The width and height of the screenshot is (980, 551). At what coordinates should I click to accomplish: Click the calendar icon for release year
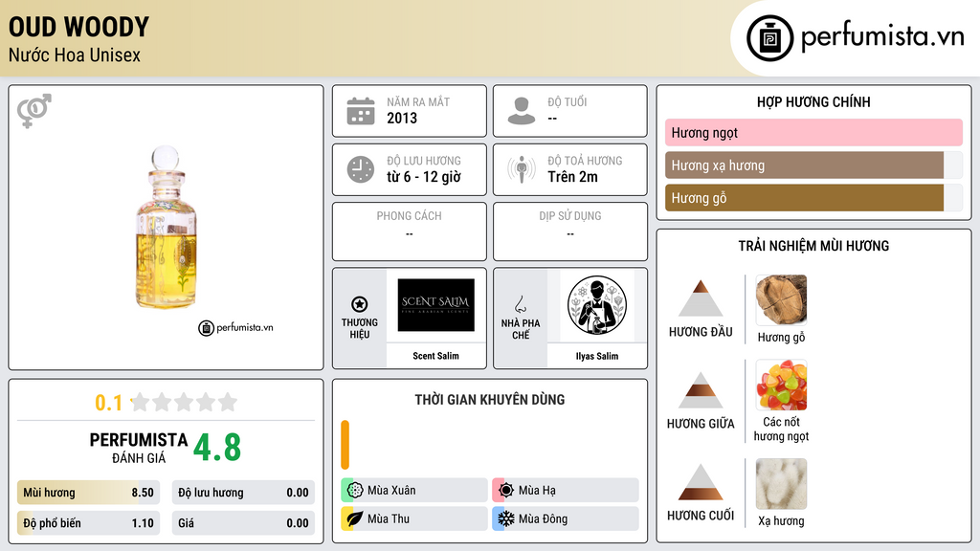pyautogui.click(x=361, y=111)
